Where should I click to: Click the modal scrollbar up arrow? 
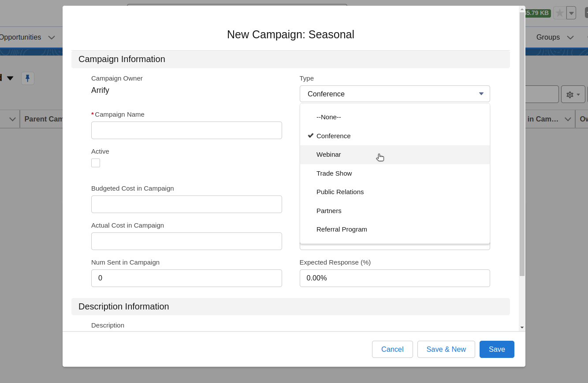(x=522, y=9)
